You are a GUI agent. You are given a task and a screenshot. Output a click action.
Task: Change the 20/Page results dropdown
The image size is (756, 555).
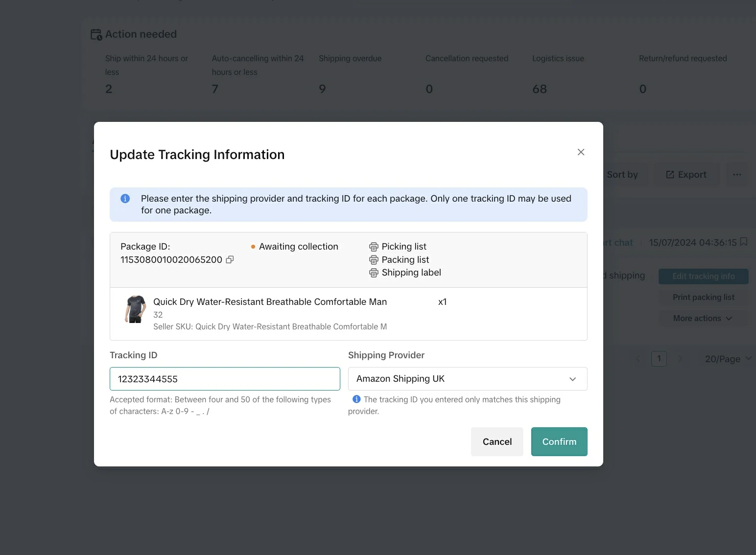(x=727, y=359)
